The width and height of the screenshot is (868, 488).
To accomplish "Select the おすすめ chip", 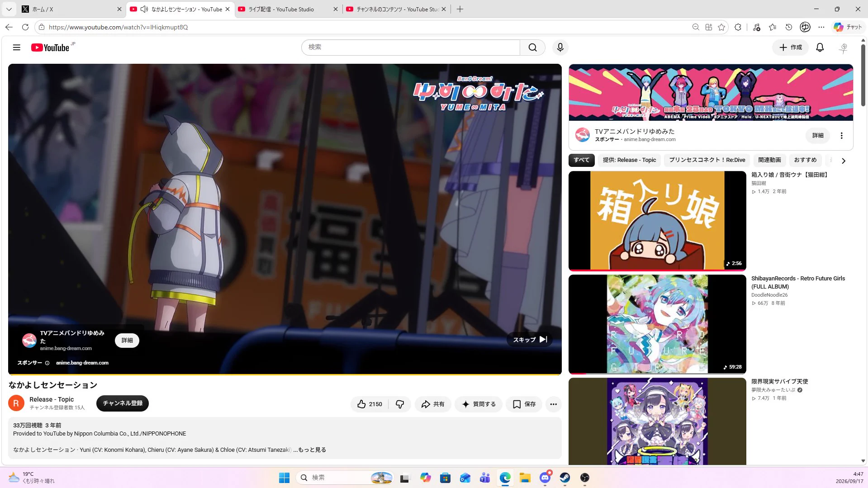I will pyautogui.click(x=805, y=160).
